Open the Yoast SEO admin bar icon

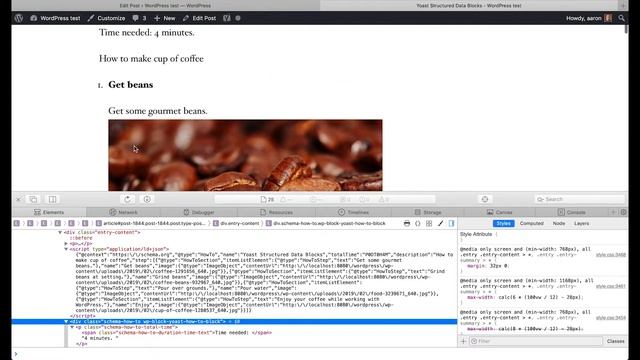tap(227, 18)
